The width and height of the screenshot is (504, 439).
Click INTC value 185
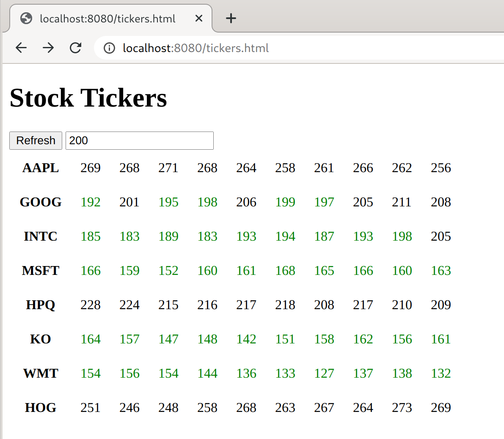click(91, 236)
